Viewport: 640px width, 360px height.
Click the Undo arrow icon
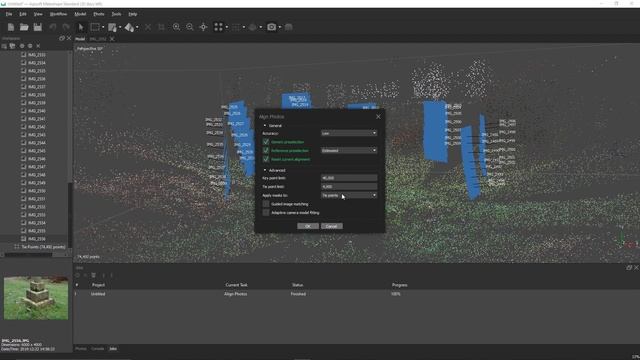tap(53, 27)
